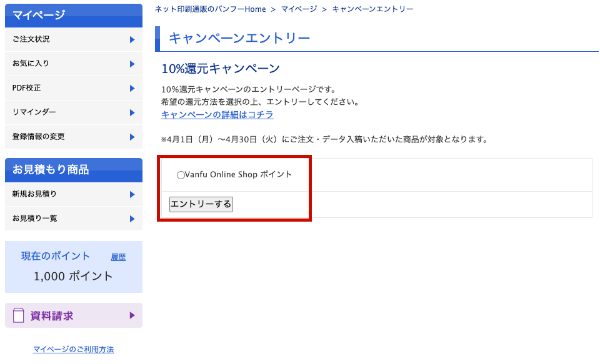This screenshot has width=600, height=364.
Task: Click the キャンペーンエントリー page title
Action: point(239,38)
